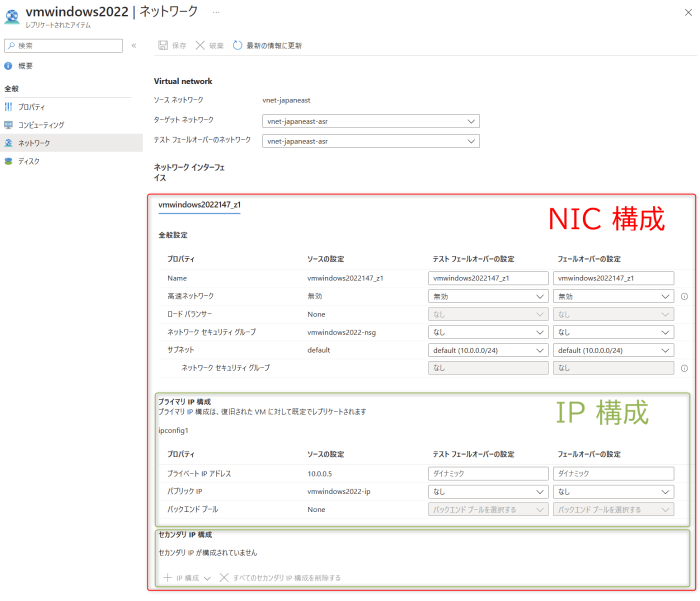Click the discard (破棄) X icon
Image resolution: width=700 pixels, height=601 pixels.
tap(200, 45)
